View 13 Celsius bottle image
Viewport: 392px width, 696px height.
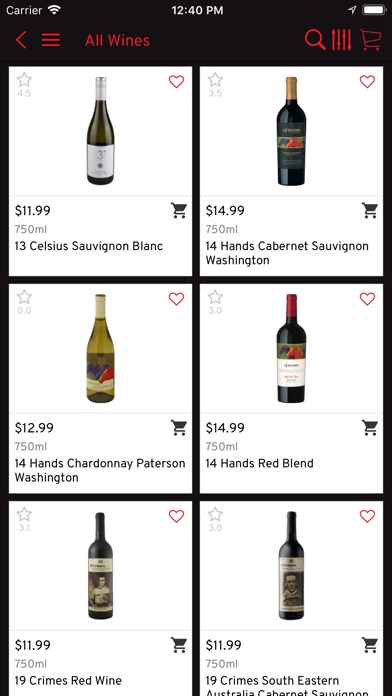click(x=100, y=130)
